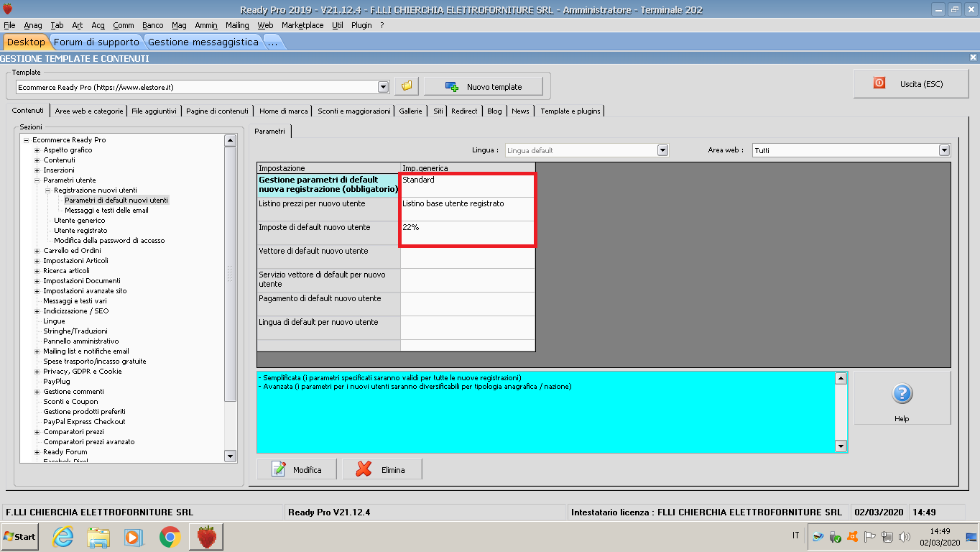Open the News tab
The width and height of the screenshot is (980, 552).
click(521, 111)
